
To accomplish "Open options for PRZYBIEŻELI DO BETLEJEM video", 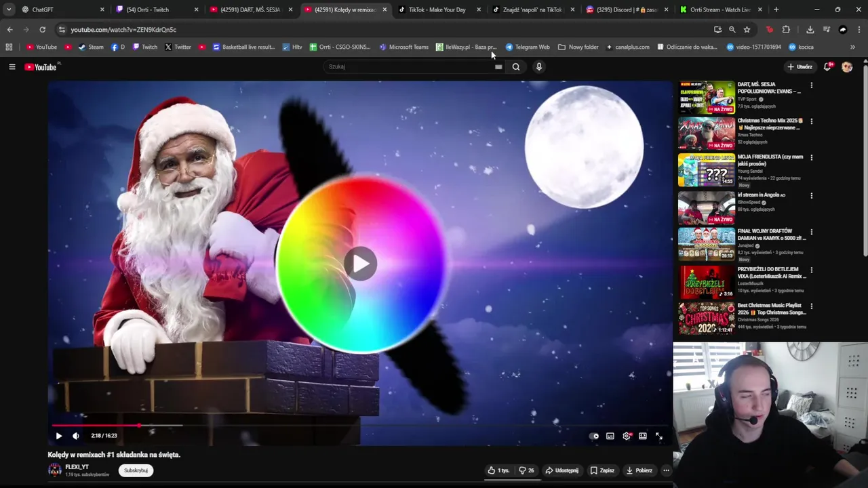I will coord(811,270).
